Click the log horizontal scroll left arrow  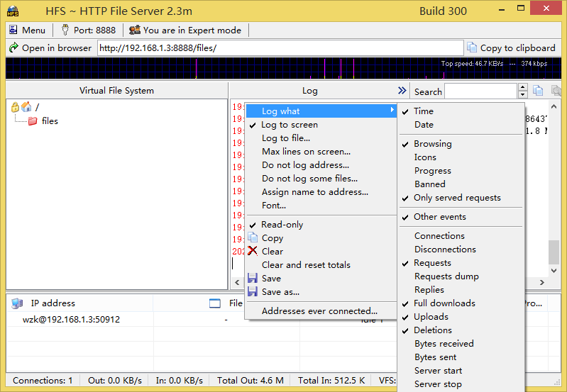tap(237, 283)
